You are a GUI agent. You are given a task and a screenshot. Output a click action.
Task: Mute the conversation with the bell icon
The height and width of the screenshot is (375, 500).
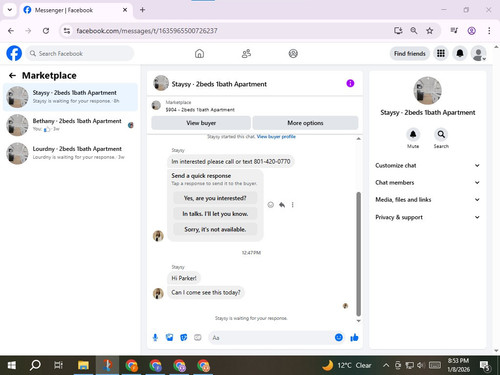(413, 134)
